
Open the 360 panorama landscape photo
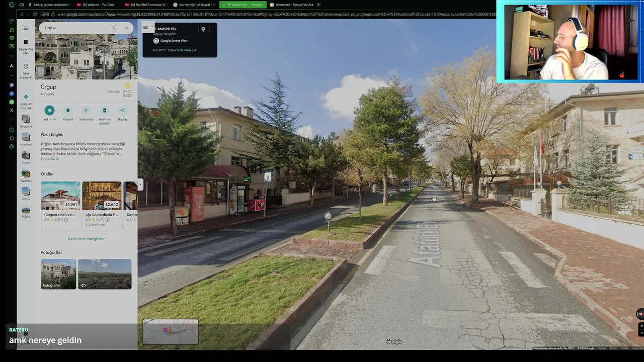[105, 274]
